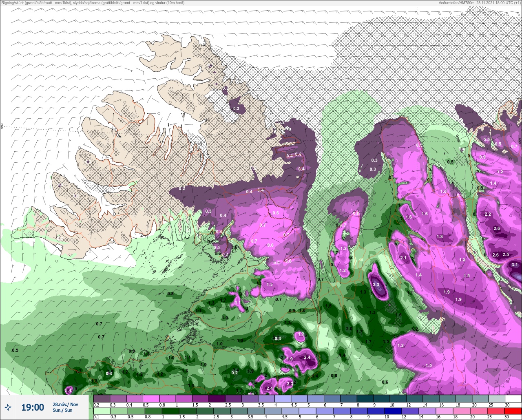The image size is (522, 420).
Task: Select the 2.3 precipitation value on the map
Action: (x=290, y=384)
